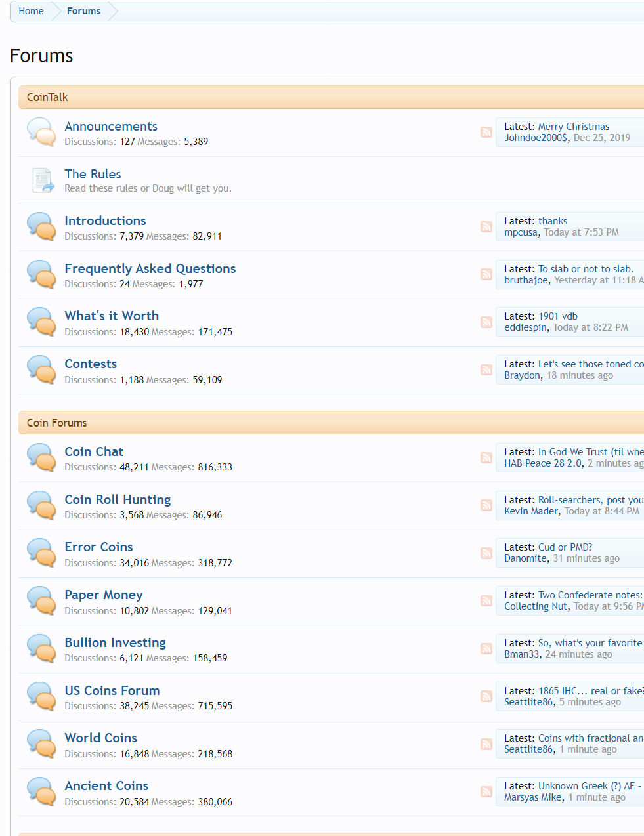This screenshot has width=644, height=836.
Task: Open RSS feed for Ancient Coins
Action: point(486,792)
